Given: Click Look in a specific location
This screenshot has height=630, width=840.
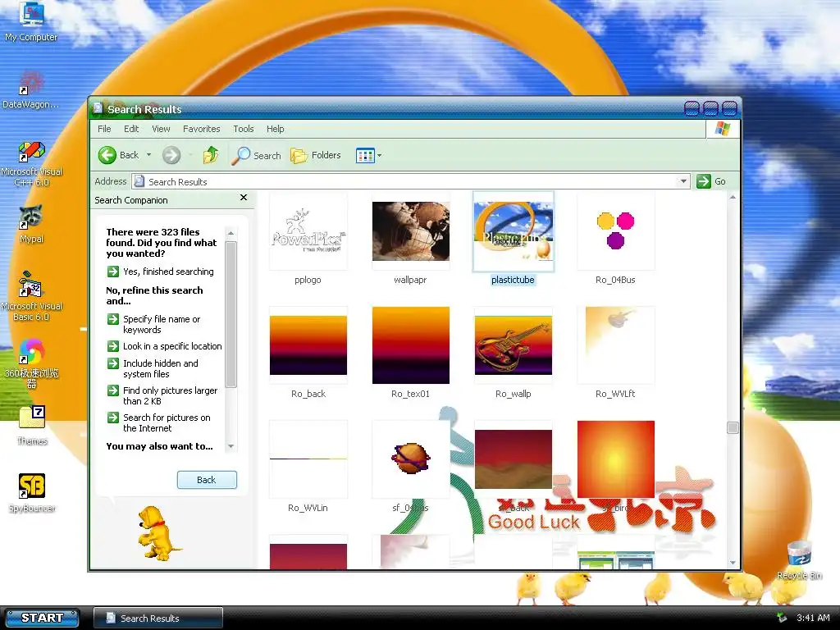Looking at the screenshot, I should tap(164, 346).
